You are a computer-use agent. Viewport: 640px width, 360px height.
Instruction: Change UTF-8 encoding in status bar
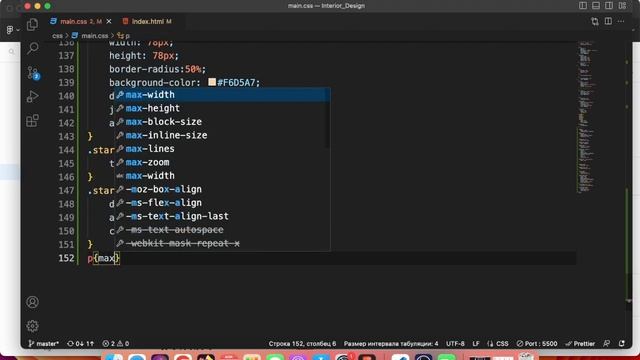pyautogui.click(x=455, y=344)
